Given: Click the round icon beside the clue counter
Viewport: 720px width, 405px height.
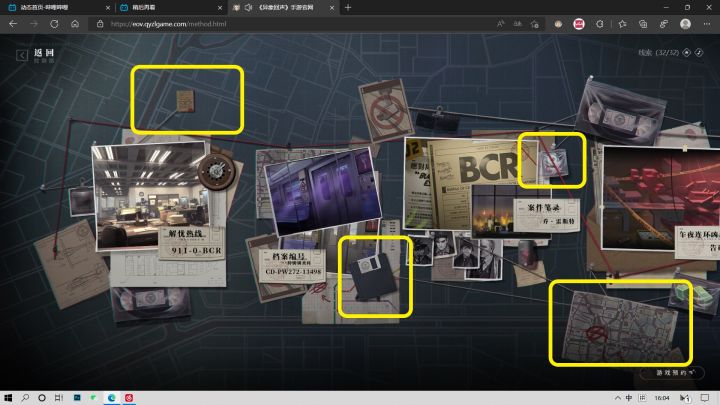Looking at the screenshot, I should (687, 52).
